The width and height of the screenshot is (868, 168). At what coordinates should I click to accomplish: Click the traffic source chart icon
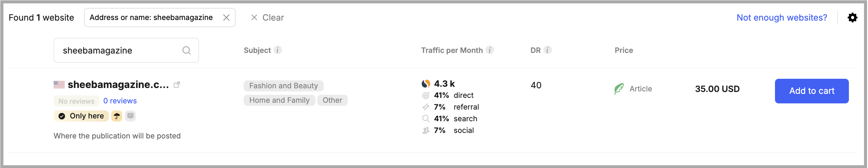tap(426, 83)
